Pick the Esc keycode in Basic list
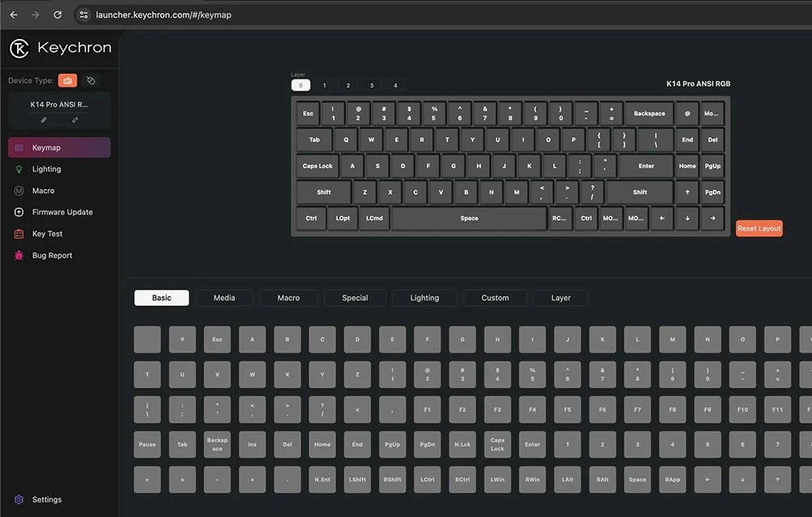Screen dimensions: 812x517 pos(217,339)
